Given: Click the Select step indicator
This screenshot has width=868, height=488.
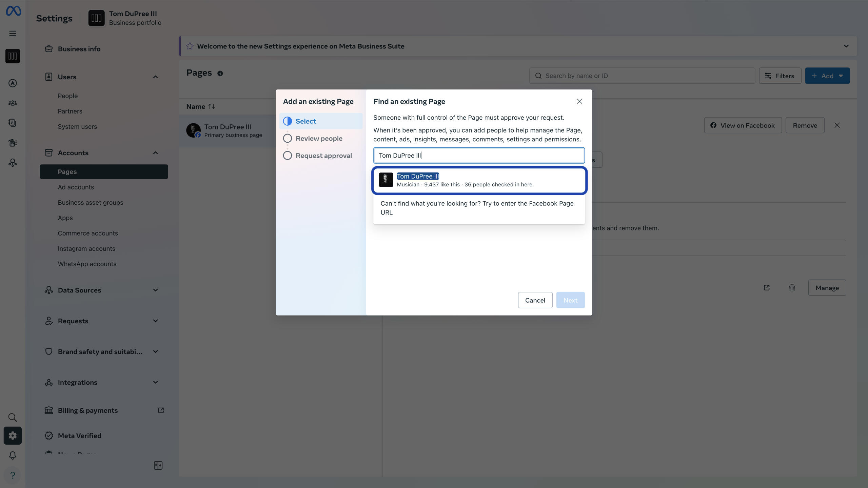Looking at the screenshot, I should click(305, 121).
